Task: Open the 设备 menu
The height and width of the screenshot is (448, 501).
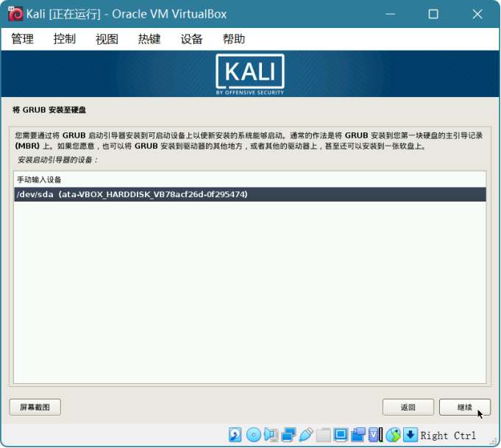Action: coord(192,39)
